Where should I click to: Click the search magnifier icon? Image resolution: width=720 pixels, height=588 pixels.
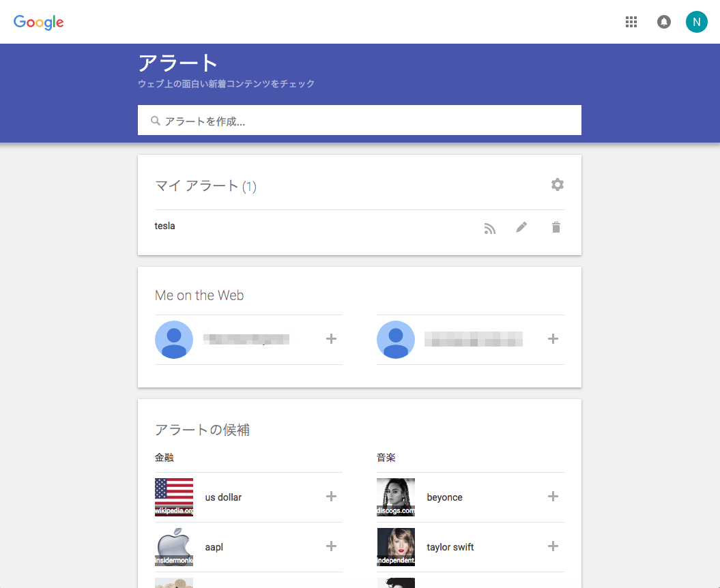pyautogui.click(x=155, y=121)
